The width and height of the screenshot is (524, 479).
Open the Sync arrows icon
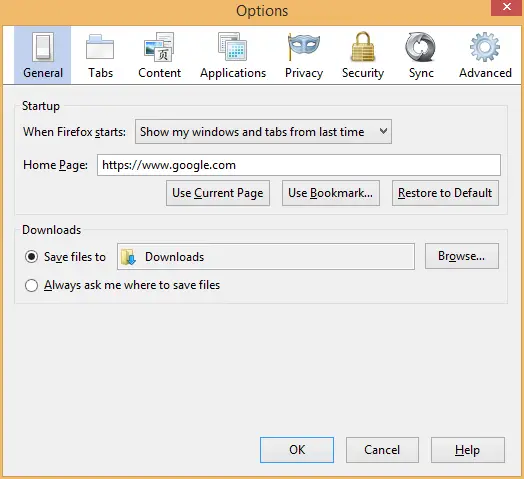(x=420, y=47)
